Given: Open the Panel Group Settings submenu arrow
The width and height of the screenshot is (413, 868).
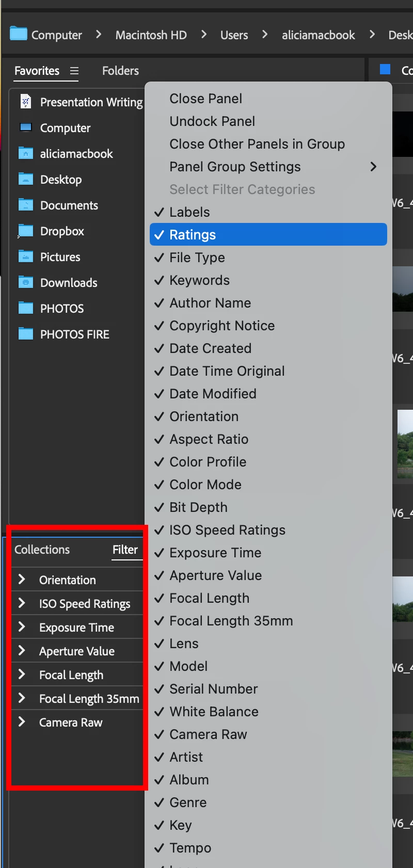Looking at the screenshot, I should pos(373,167).
